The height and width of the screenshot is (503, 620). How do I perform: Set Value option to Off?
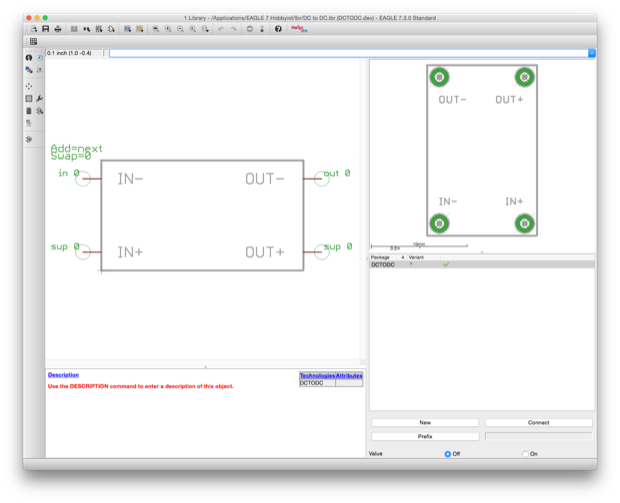pos(448,454)
